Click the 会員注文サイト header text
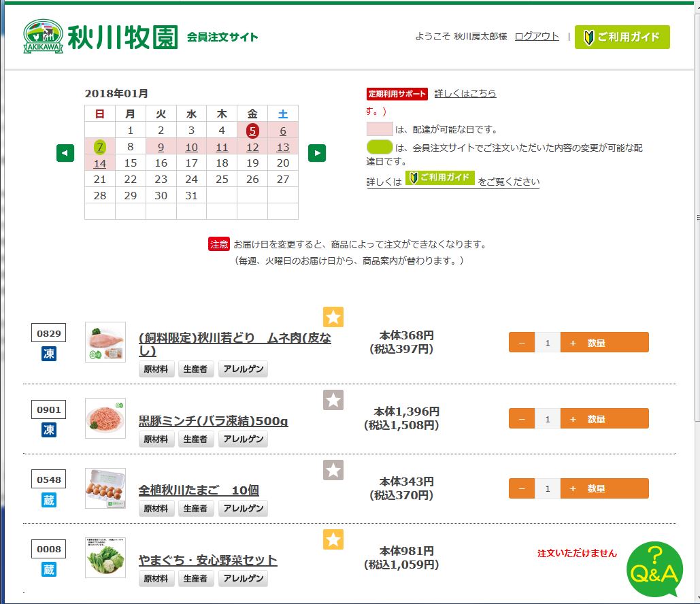The width and height of the screenshot is (700, 604). (222, 37)
